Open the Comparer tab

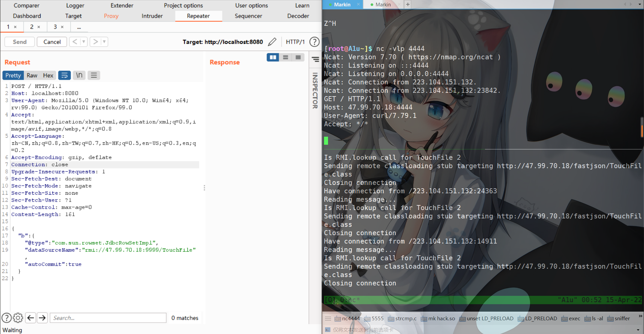coord(26,5)
